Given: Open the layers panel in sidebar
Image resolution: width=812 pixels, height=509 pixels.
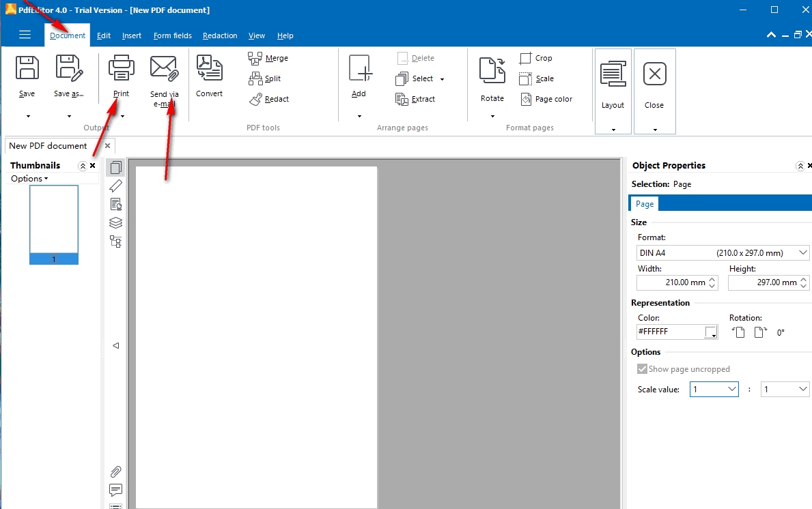Looking at the screenshot, I should [115, 222].
